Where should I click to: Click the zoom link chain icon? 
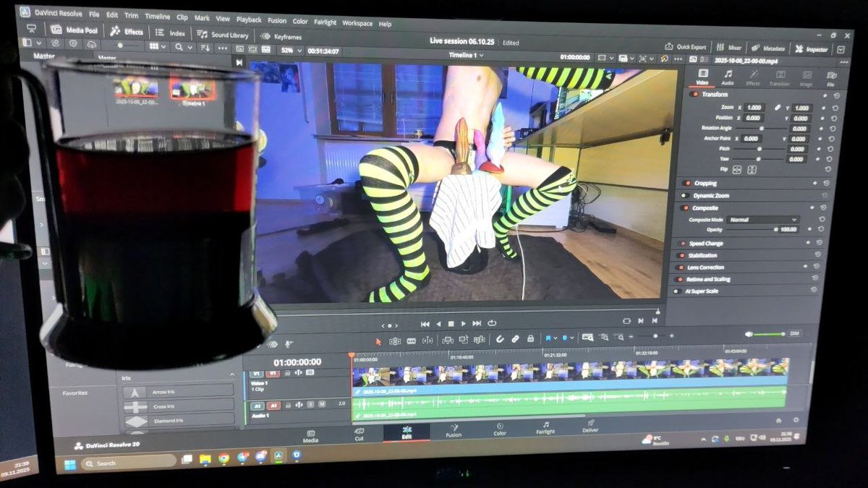[778, 107]
